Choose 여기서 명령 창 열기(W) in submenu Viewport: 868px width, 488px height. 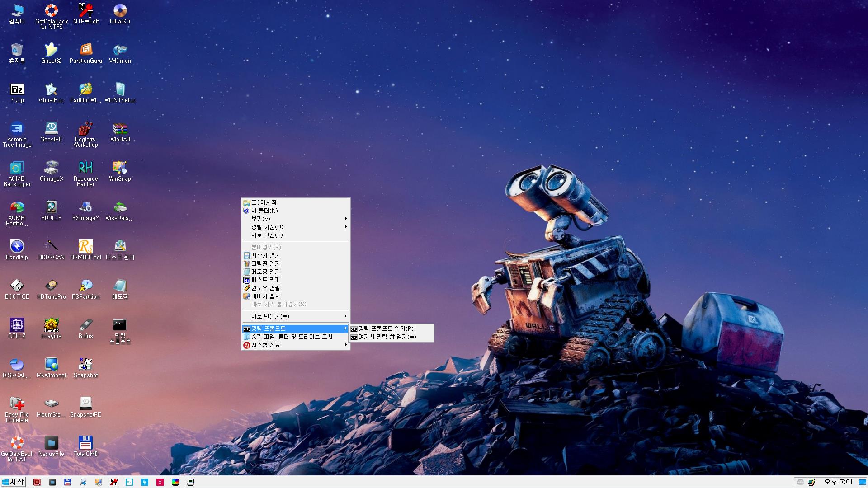[x=392, y=337]
